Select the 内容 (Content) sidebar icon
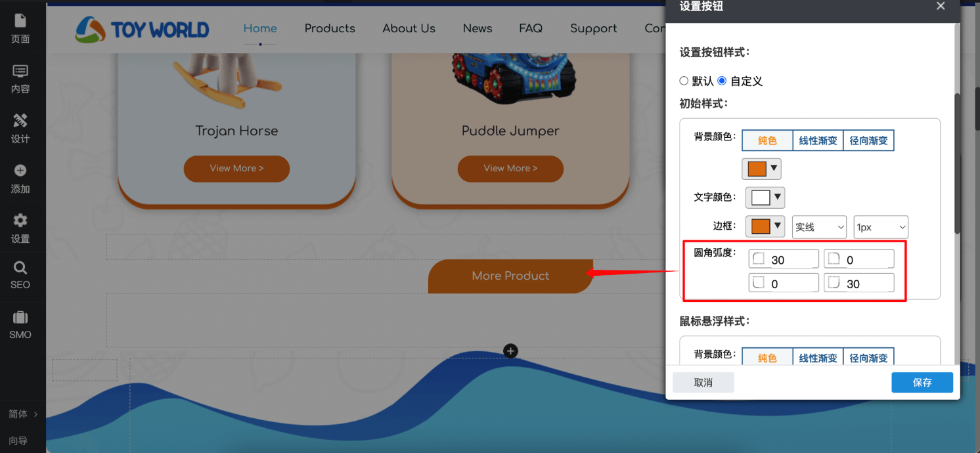 [22, 78]
